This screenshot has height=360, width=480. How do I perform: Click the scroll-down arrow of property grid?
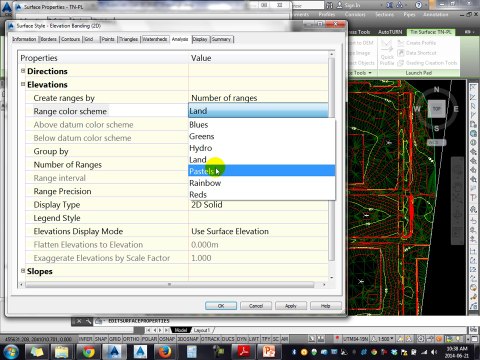click(331, 277)
